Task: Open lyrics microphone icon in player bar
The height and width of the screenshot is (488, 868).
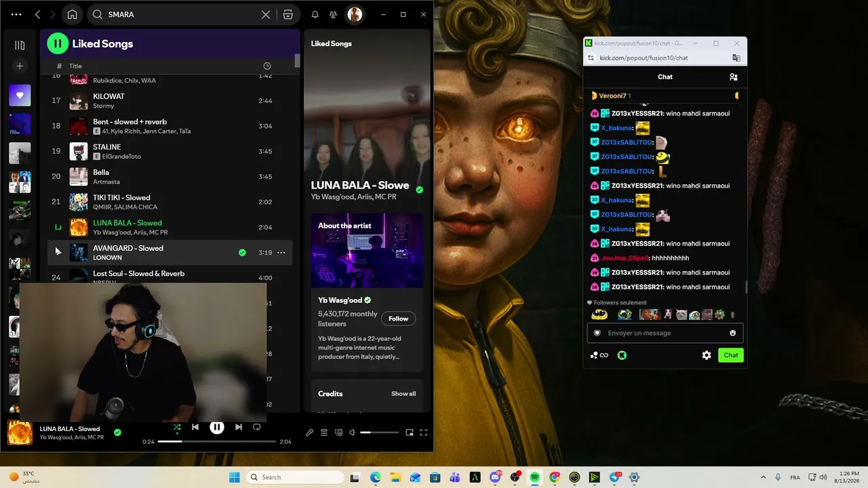Action: tap(310, 432)
